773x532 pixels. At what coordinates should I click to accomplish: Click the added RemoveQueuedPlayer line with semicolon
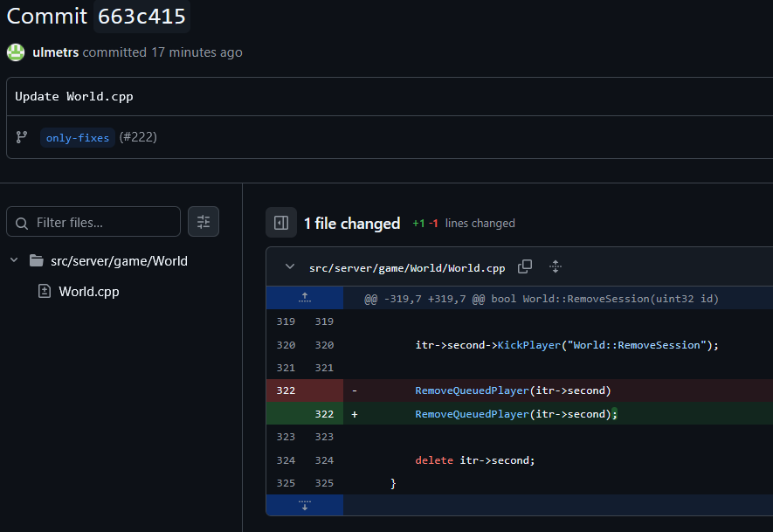(516, 414)
